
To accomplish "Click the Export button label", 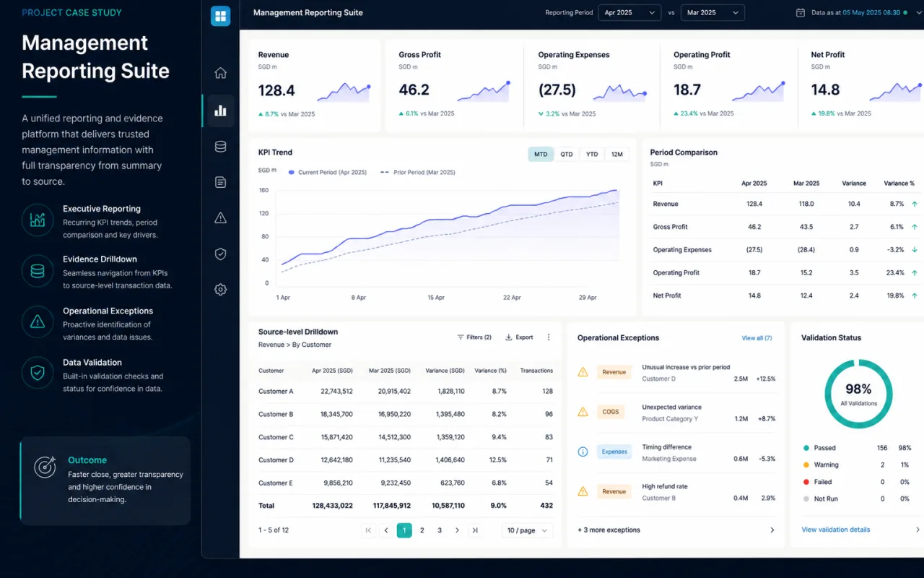I will click(x=524, y=337).
